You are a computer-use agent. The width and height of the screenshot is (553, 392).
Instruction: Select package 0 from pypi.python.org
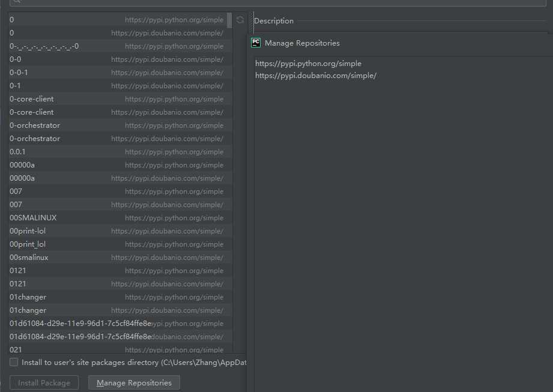pos(120,20)
